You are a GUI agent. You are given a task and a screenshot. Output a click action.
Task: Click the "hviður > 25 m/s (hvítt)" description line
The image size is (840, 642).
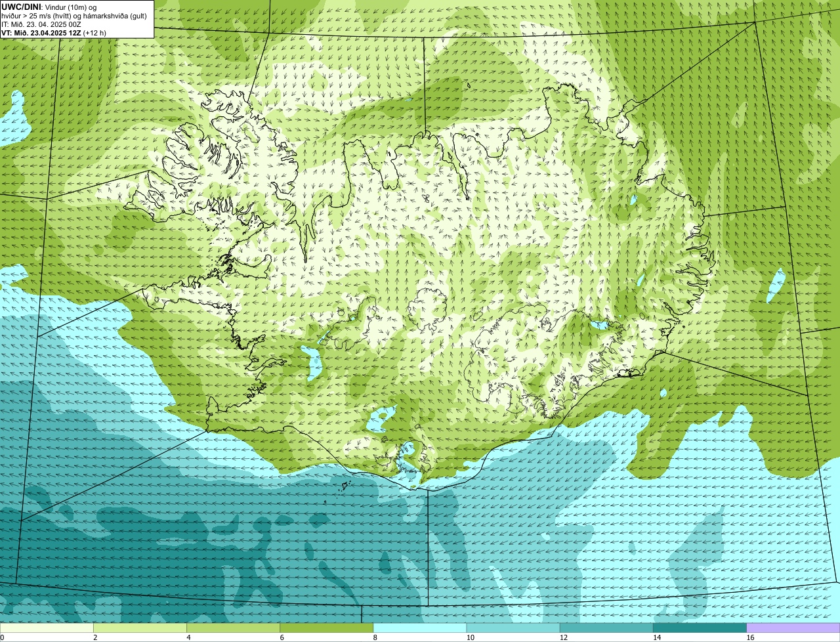74,16
